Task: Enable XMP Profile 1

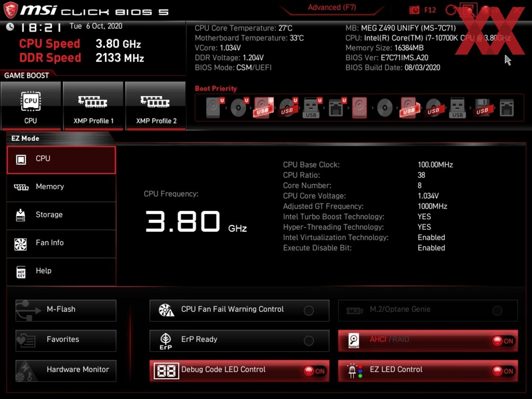Action: click(93, 106)
